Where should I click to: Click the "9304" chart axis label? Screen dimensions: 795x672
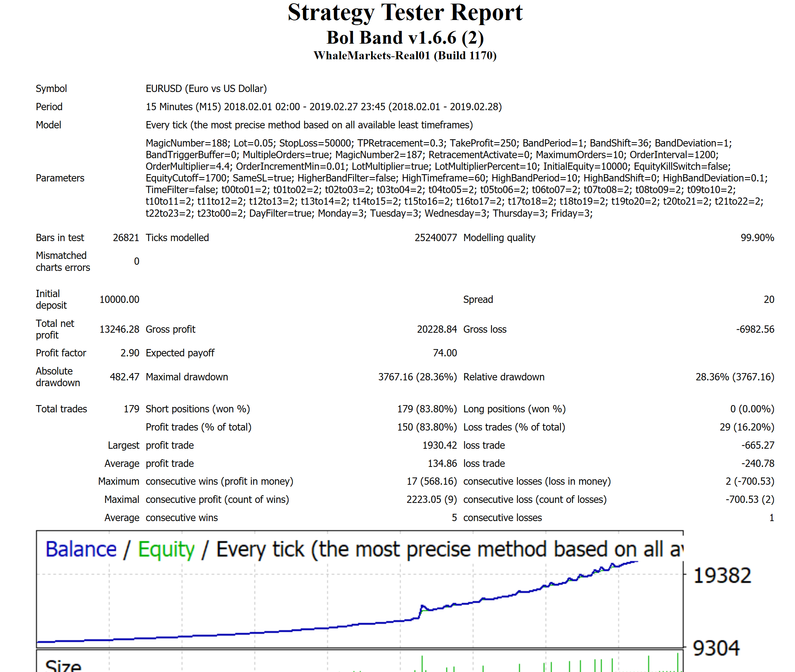(716, 648)
